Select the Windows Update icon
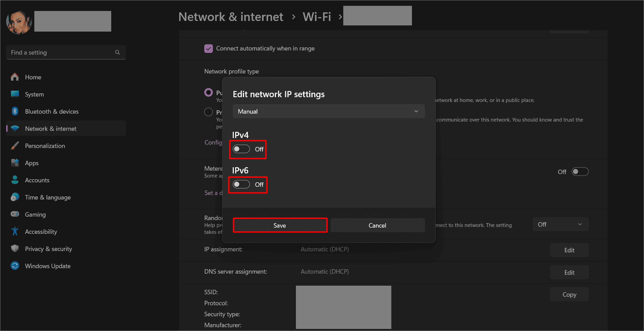The width and height of the screenshot is (644, 331). (x=15, y=266)
